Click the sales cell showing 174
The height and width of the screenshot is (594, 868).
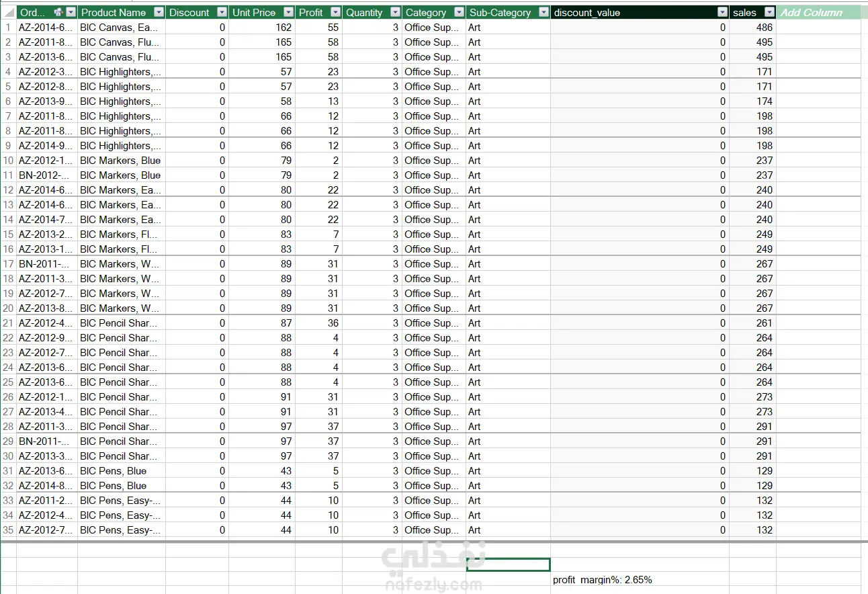click(x=752, y=101)
